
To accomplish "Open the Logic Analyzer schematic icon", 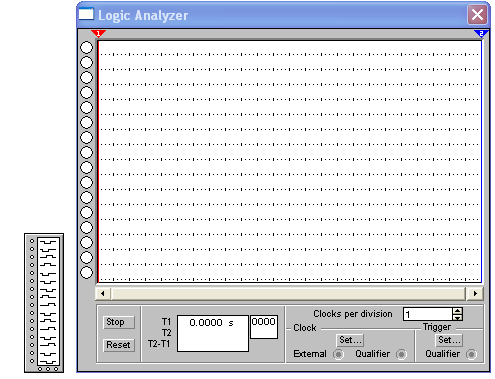I will pos(44,303).
